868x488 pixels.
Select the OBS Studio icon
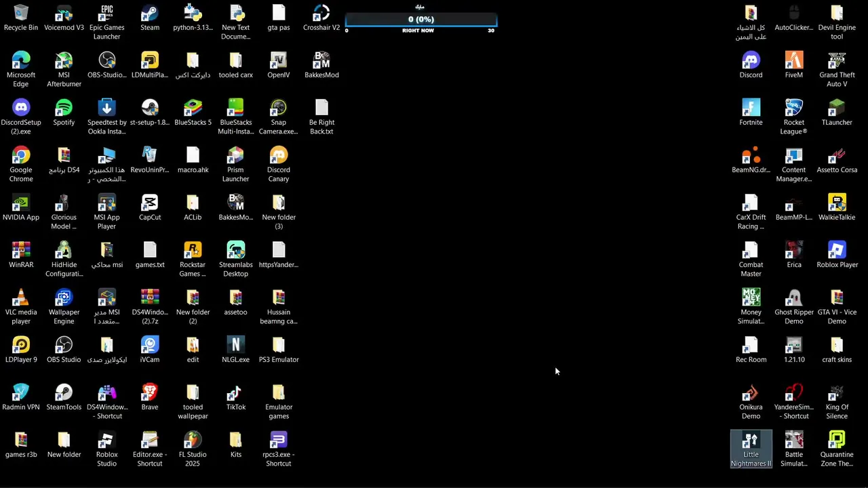[x=64, y=350]
